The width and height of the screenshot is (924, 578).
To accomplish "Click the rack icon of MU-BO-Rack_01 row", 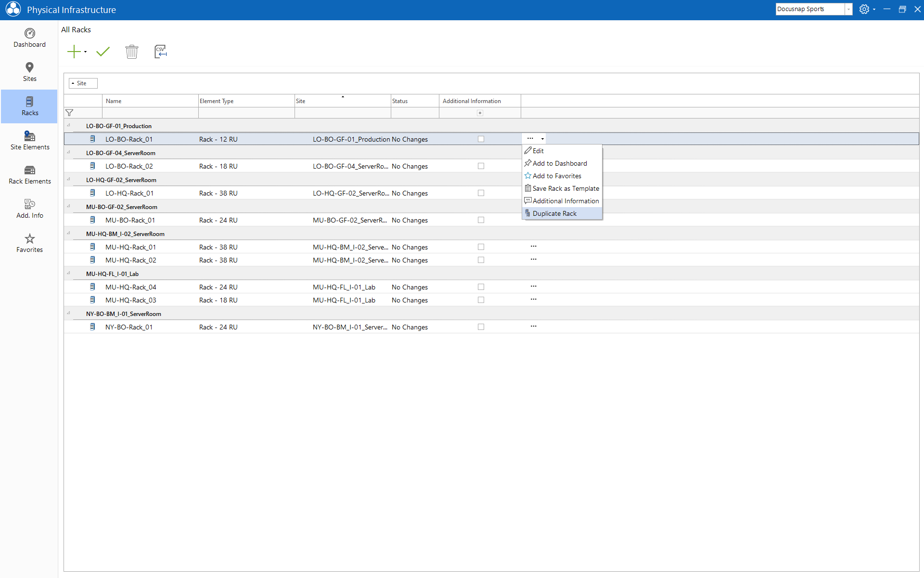I will [x=92, y=220].
